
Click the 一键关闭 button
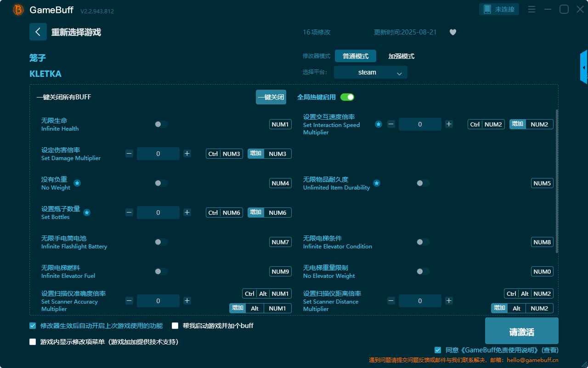point(271,97)
